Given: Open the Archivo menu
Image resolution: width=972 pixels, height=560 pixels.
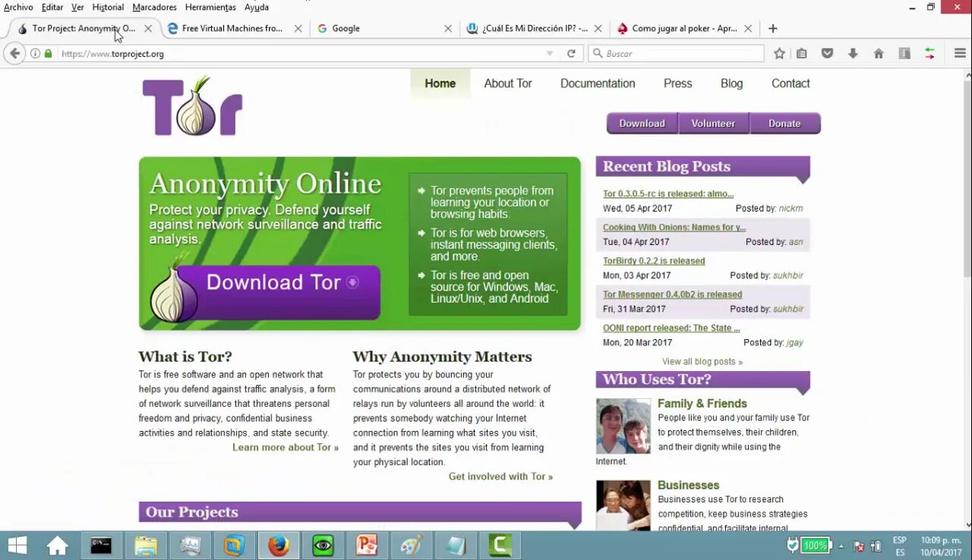Looking at the screenshot, I should tap(18, 7).
